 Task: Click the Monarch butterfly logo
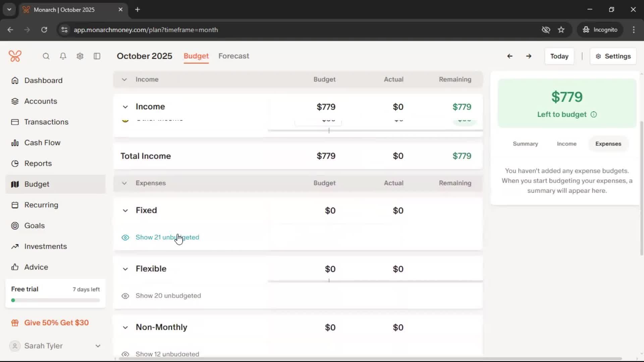tap(15, 56)
